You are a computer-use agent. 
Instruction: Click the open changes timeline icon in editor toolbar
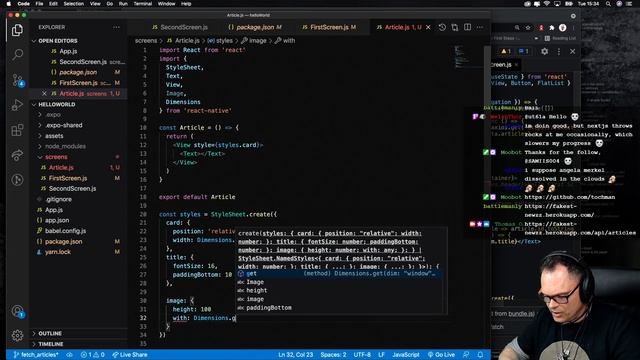point(442,27)
